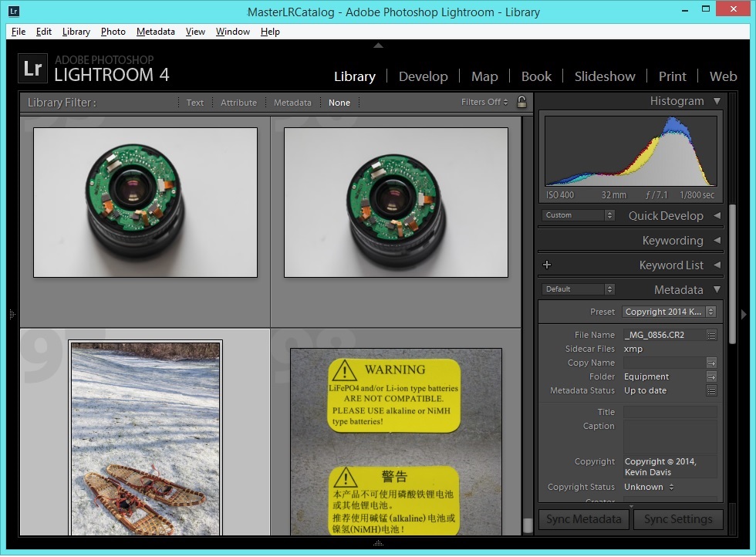Open the Library menu
Viewport: 756px width, 557px height.
coord(76,32)
